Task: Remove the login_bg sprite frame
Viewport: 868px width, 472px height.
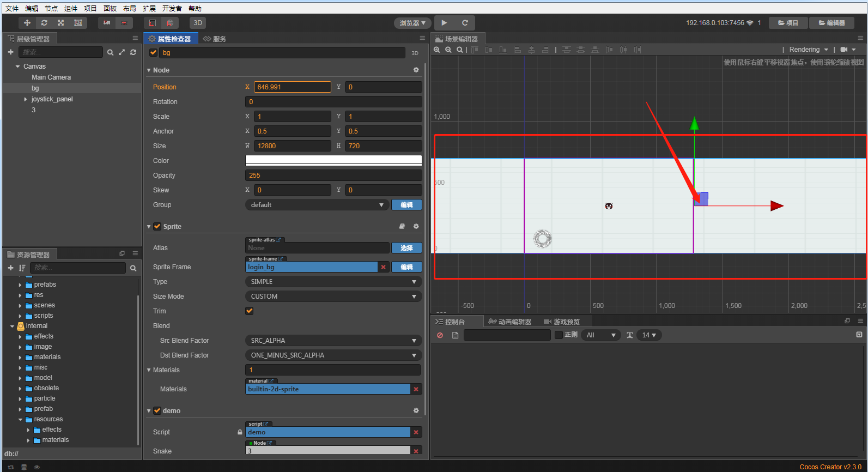Action: [383, 267]
